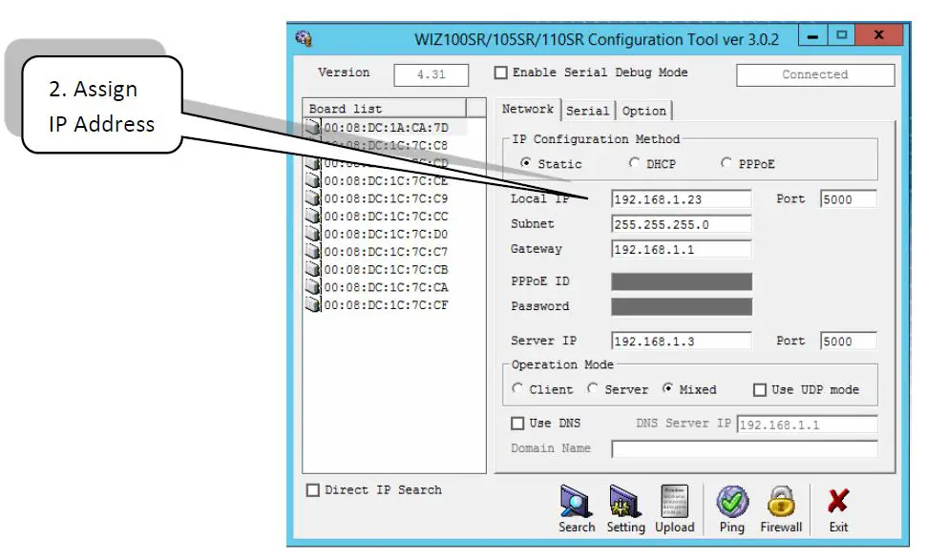Select the PPPoE radio option
This screenshot has height=560, width=926.
point(726,162)
